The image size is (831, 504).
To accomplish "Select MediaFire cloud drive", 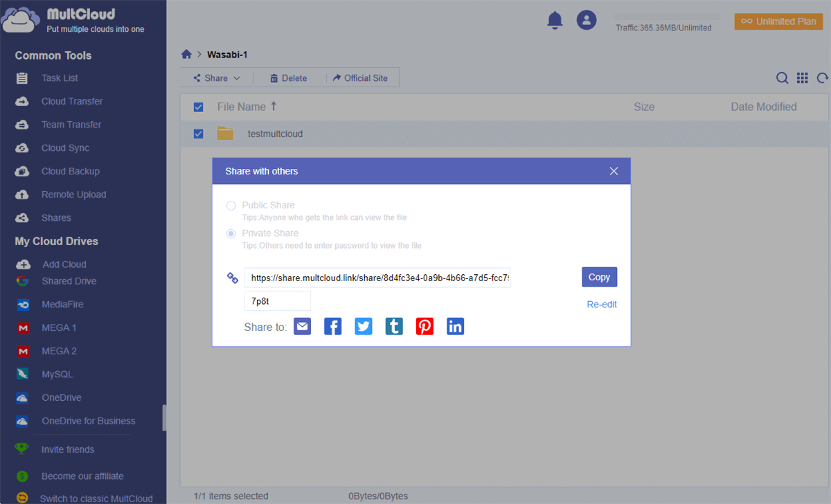I will [x=62, y=305].
